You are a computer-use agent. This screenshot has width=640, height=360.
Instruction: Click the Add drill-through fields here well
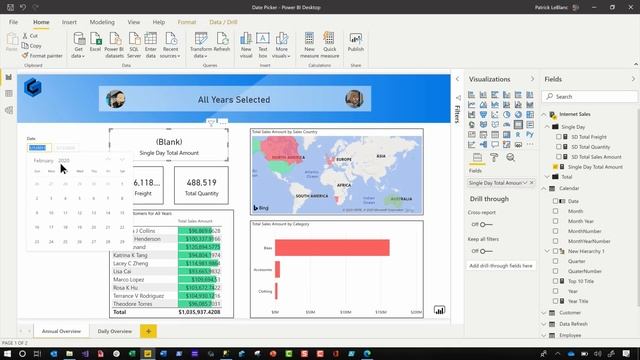pos(501,266)
